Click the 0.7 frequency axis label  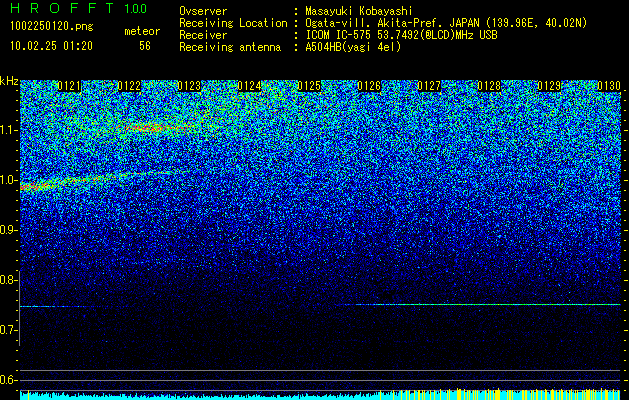8,330
